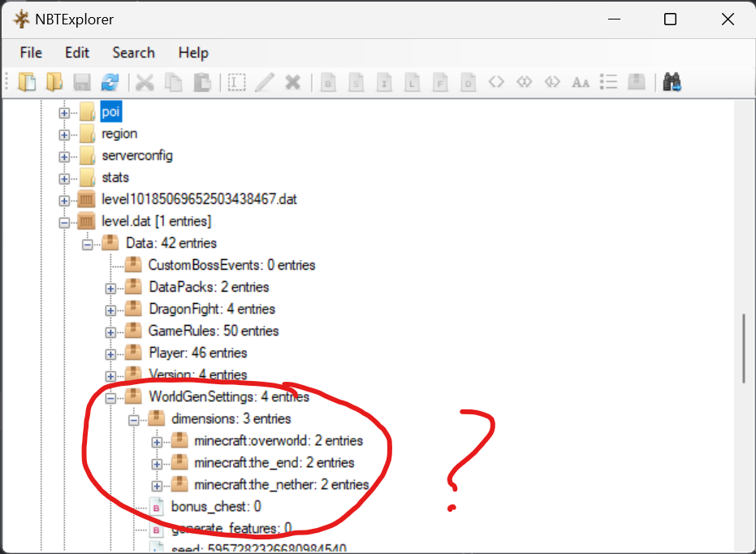756x554 pixels.
Task: Add a Short tag with S icon
Action: point(356,82)
